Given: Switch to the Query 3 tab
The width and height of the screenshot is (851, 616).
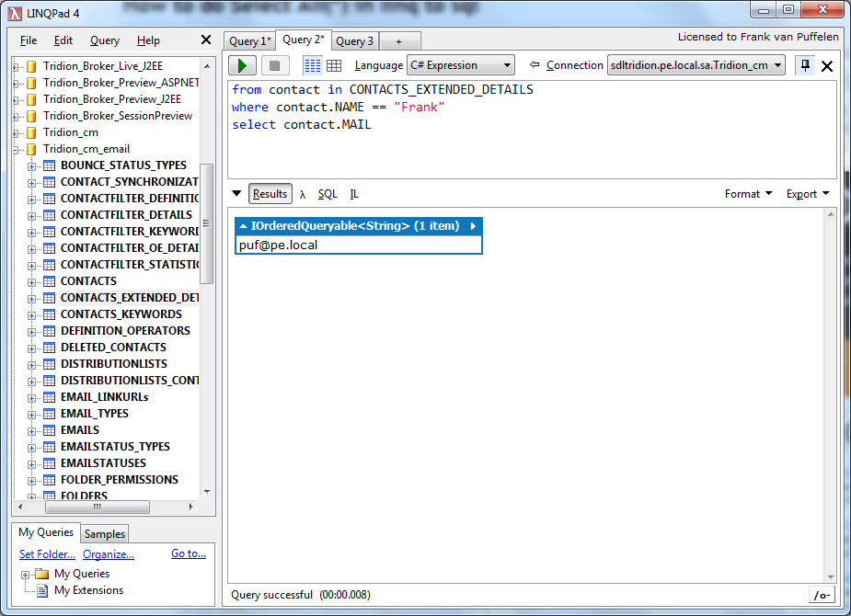Looking at the screenshot, I should (x=354, y=41).
